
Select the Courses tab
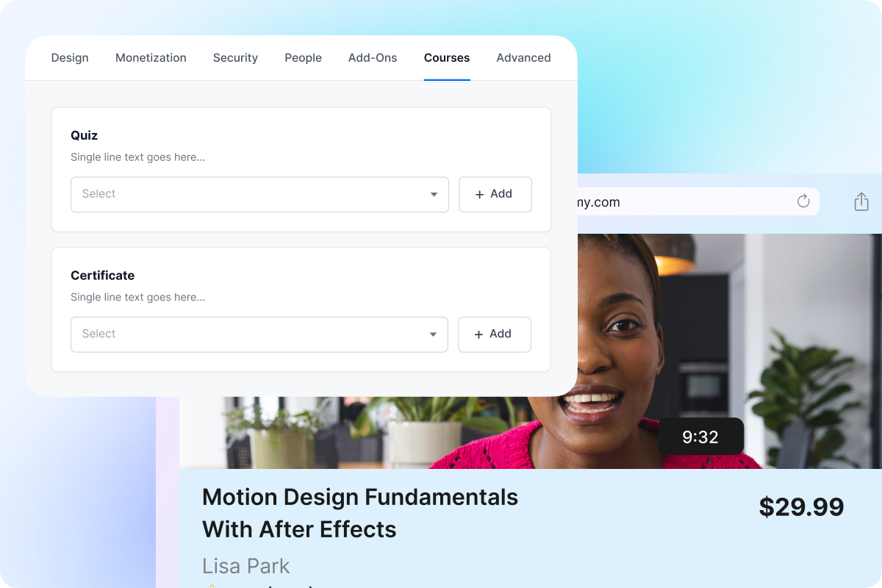[447, 58]
